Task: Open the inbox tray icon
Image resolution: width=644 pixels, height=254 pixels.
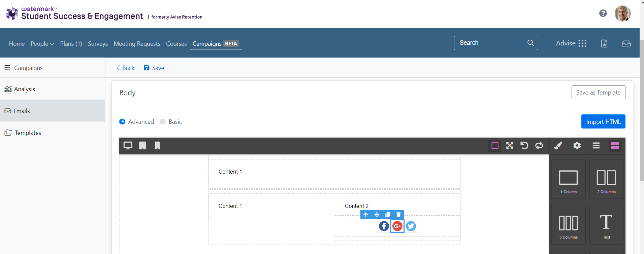Action: (x=626, y=43)
